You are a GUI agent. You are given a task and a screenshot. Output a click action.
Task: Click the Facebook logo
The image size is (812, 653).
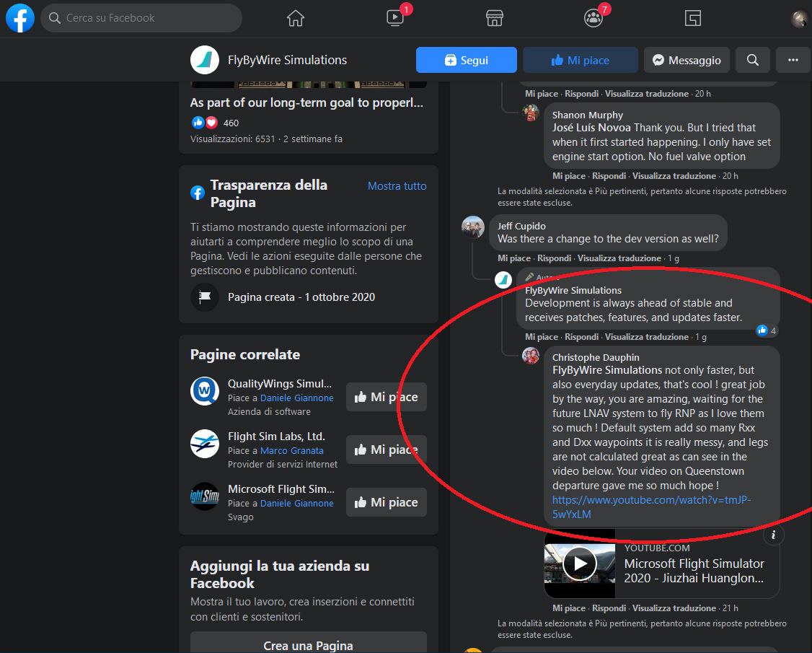point(20,17)
